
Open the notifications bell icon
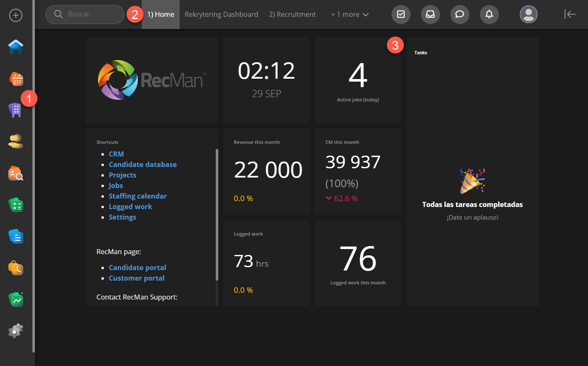click(489, 14)
